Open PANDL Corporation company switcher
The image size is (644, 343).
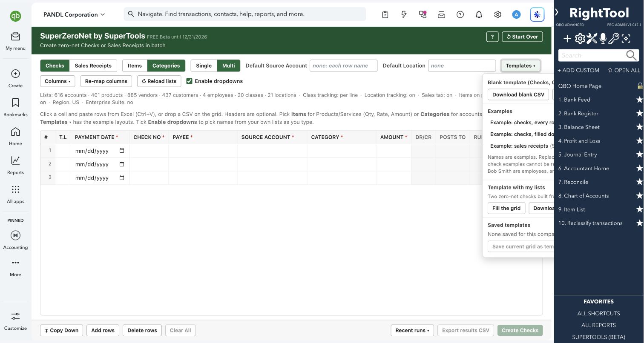[x=74, y=14]
